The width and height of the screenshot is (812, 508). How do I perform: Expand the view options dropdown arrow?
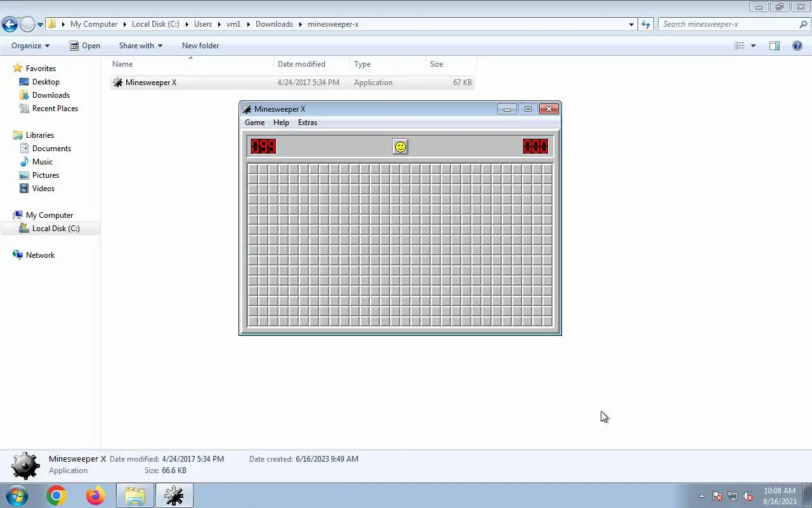pyautogui.click(x=753, y=46)
